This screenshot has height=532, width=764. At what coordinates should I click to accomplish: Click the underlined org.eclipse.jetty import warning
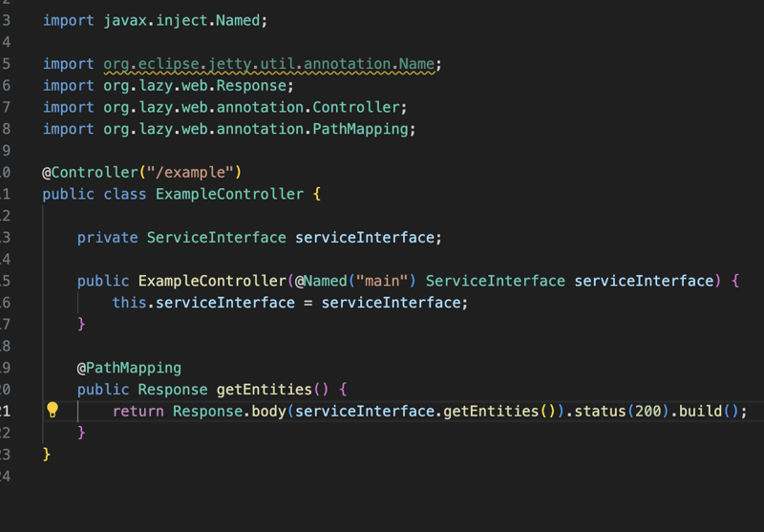[x=271, y=64]
